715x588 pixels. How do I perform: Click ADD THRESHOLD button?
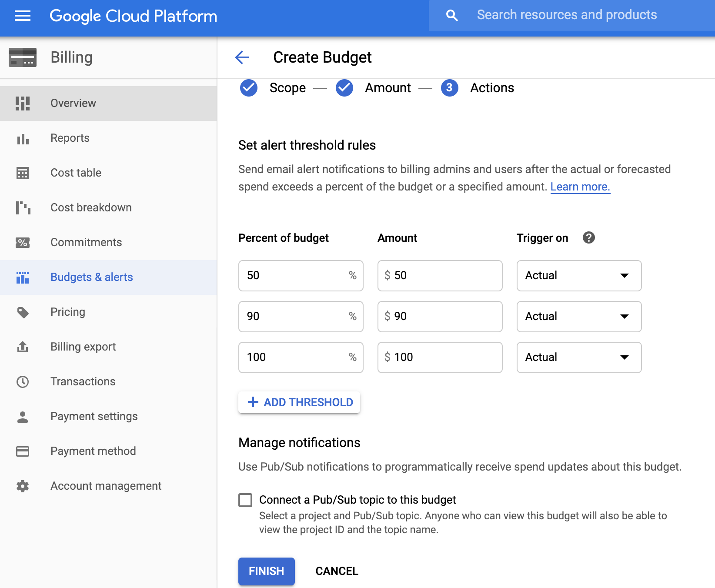[299, 402]
